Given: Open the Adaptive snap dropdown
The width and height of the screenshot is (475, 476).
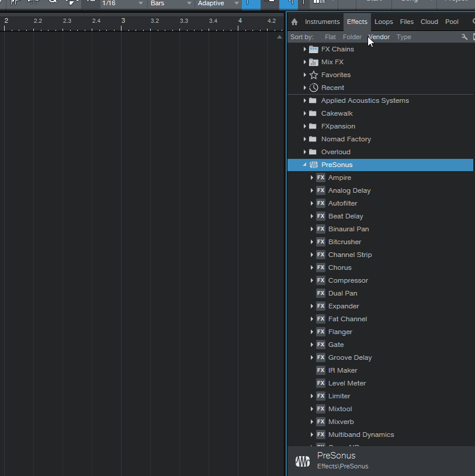Looking at the screenshot, I should [x=218, y=4].
